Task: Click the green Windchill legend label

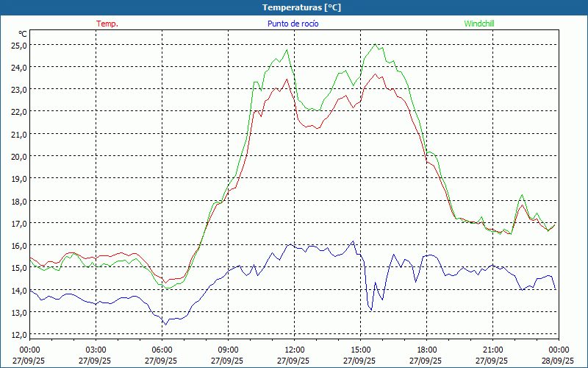Action: click(x=478, y=24)
